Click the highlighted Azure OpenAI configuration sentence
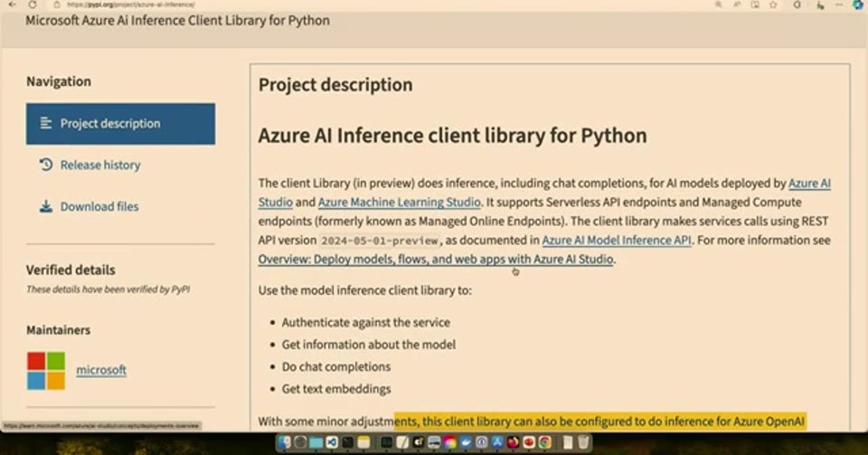This screenshot has width=868, height=455. pos(600,422)
